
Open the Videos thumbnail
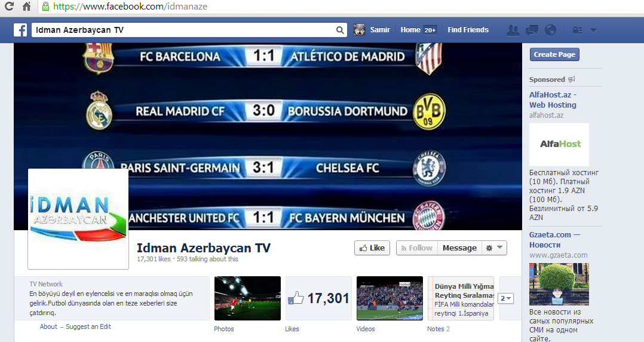coord(390,298)
